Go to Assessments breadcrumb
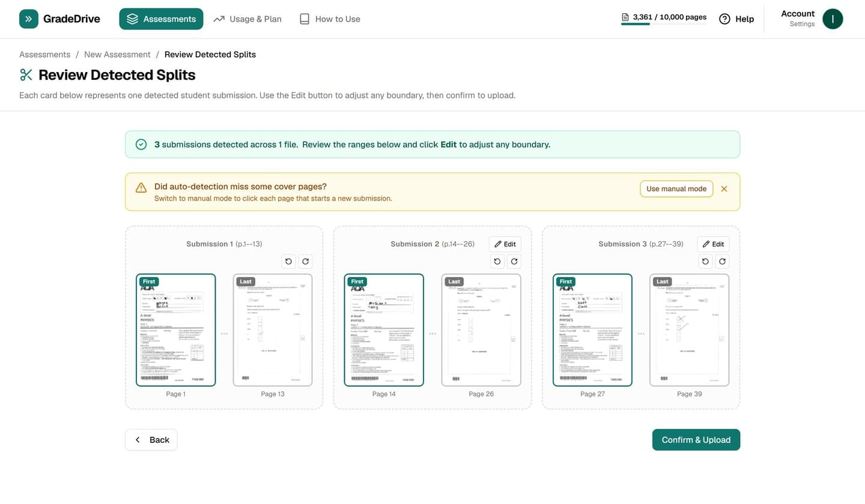Image resolution: width=865 pixels, height=504 pixels. (x=44, y=54)
